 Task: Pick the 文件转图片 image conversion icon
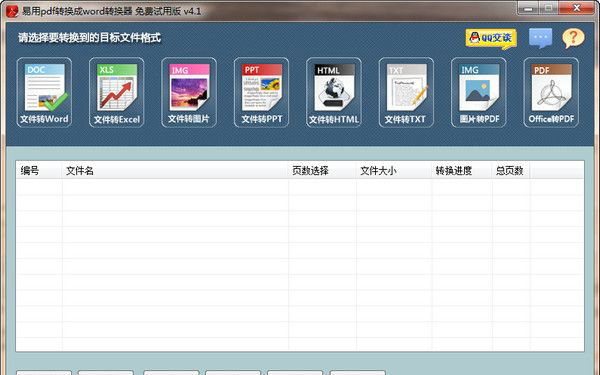pos(189,92)
